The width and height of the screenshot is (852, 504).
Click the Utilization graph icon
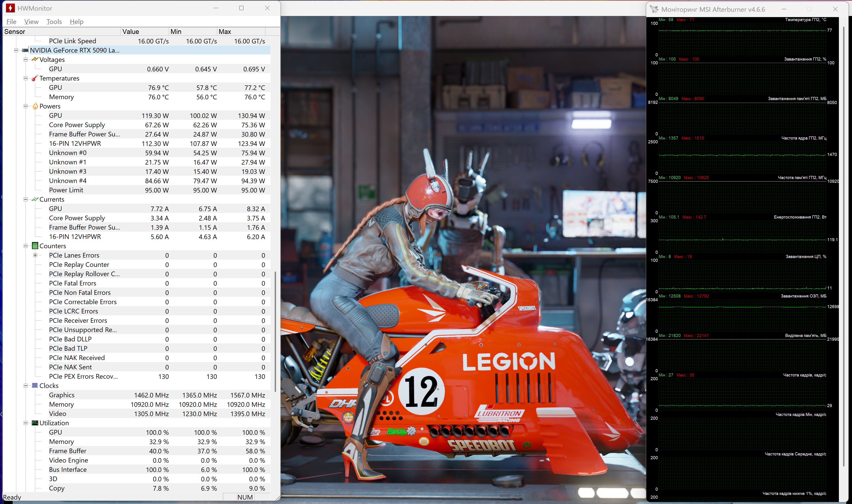35,423
